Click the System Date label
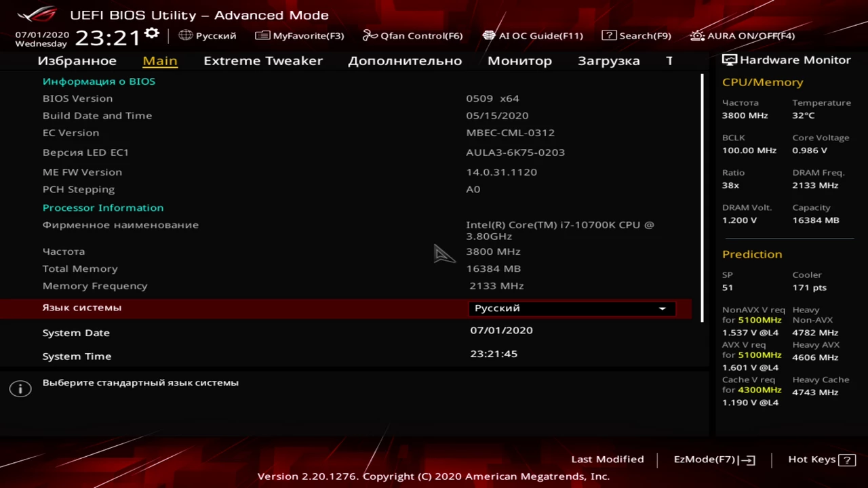This screenshot has width=868, height=488. [x=76, y=333]
